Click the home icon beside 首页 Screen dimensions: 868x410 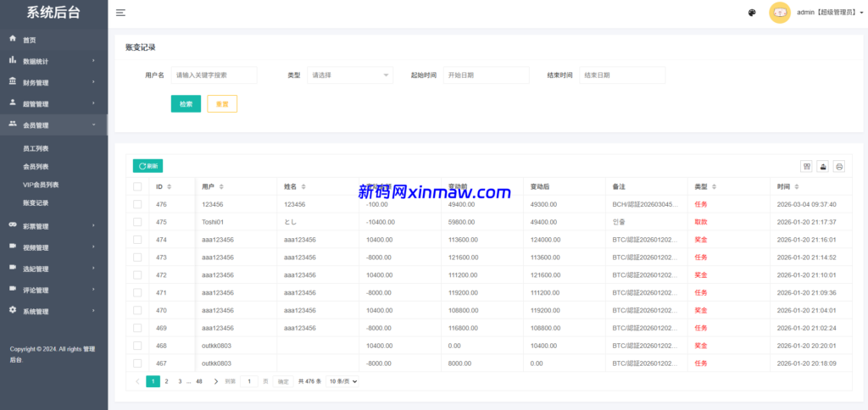click(13, 39)
